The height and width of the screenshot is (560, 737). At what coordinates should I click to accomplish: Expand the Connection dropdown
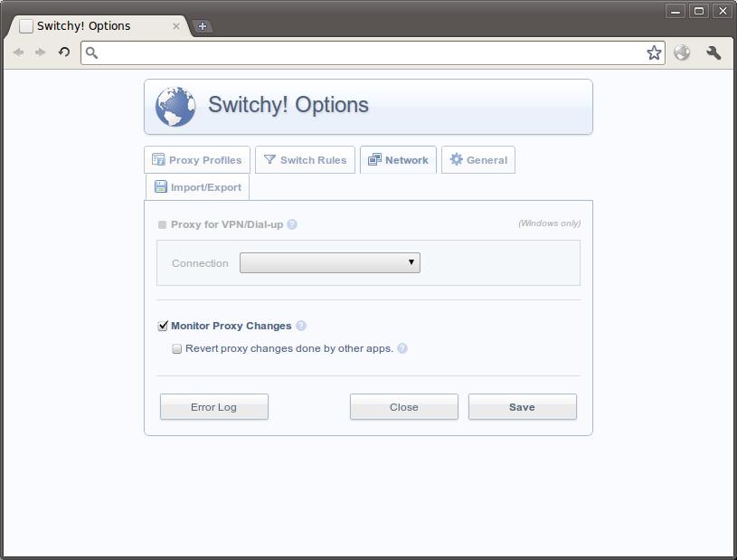click(330, 263)
